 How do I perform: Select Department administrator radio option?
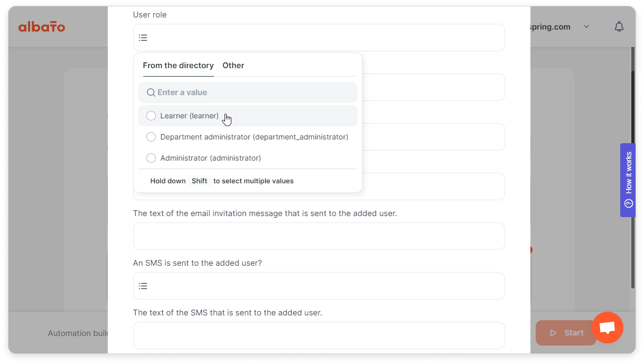(151, 137)
